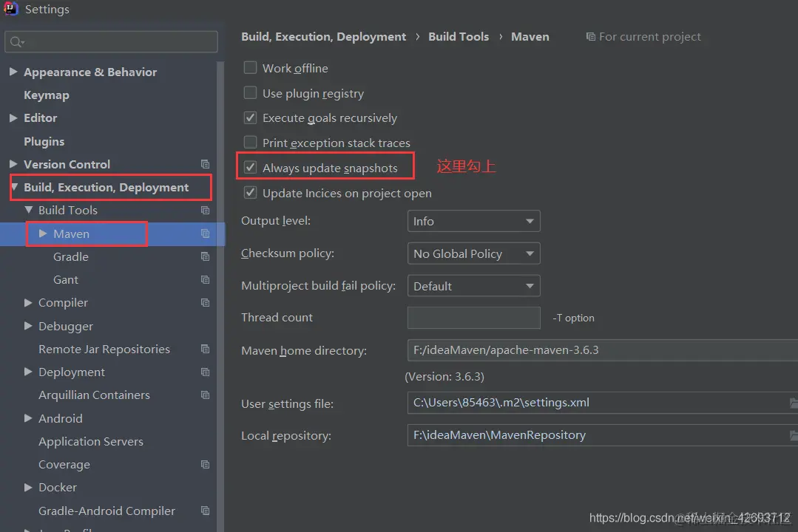The image size is (798, 532).
Task: Click project-level icon beside Coverage row
Action: click(x=205, y=464)
